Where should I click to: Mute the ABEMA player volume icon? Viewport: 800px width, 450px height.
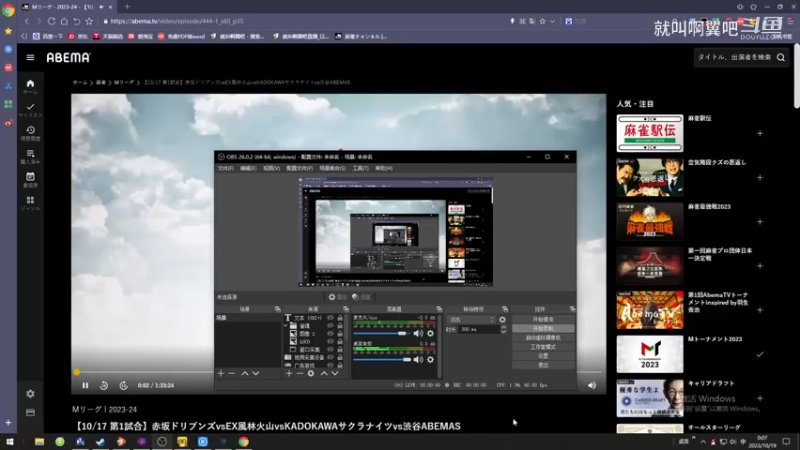[x=592, y=385]
